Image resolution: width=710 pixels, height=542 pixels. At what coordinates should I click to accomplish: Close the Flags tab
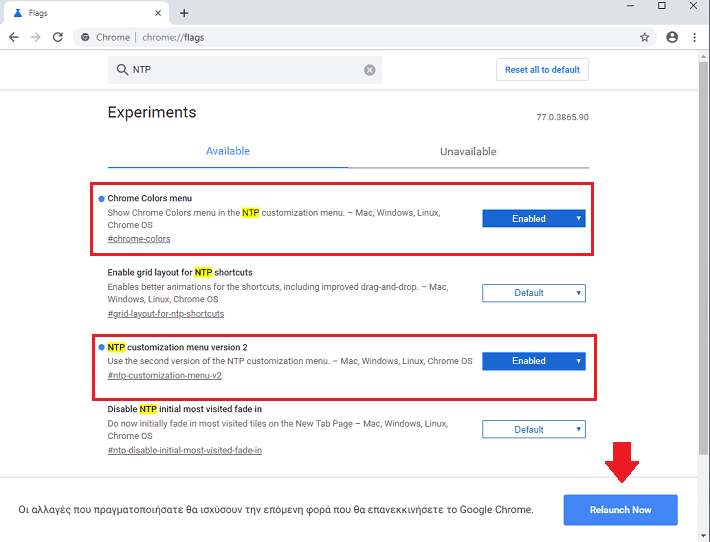tap(158, 13)
